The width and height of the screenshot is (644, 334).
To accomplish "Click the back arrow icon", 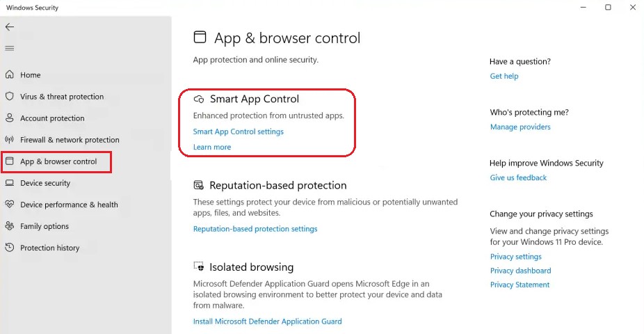I will tap(9, 27).
